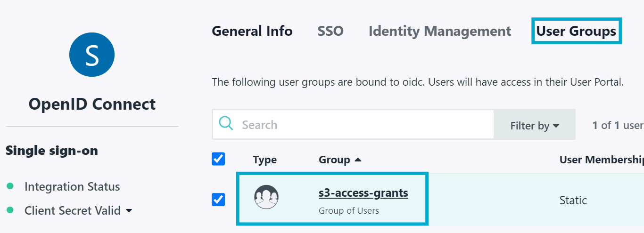
Task: Click the green Client Secret Valid dot
Action: 10,210
